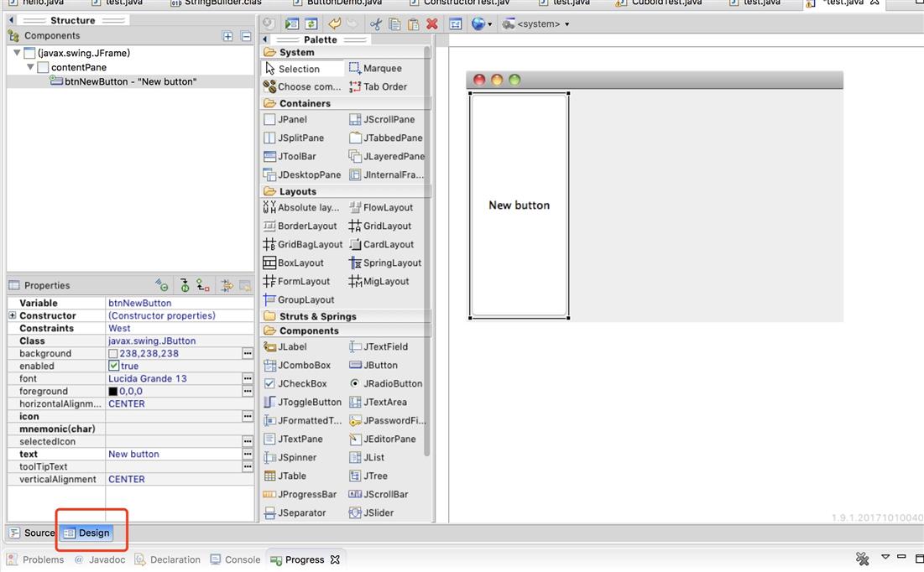Screen dimensions: 924x572
Task: Click the scissors Cut icon
Action: [375, 24]
